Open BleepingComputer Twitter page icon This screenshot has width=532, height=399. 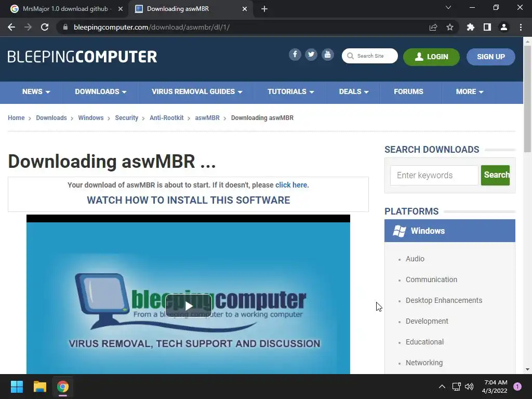point(311,55)
